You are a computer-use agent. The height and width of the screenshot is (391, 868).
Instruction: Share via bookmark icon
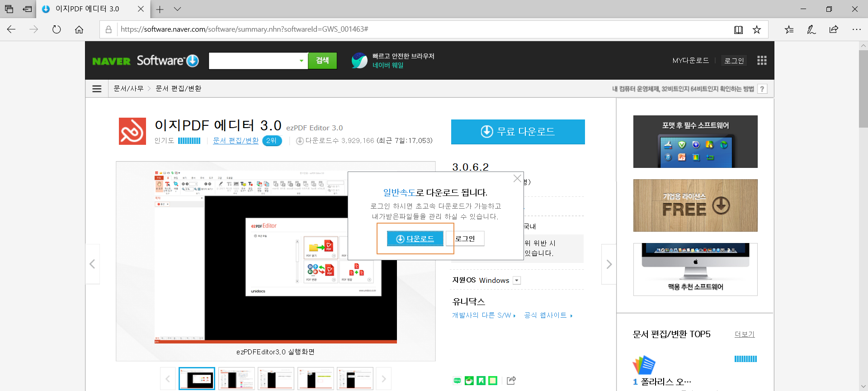[x=481, y=381]
